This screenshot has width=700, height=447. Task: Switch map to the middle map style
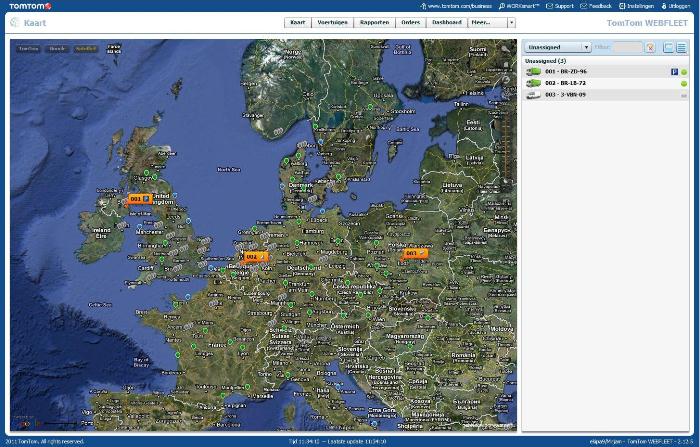(x=57, y=49)
